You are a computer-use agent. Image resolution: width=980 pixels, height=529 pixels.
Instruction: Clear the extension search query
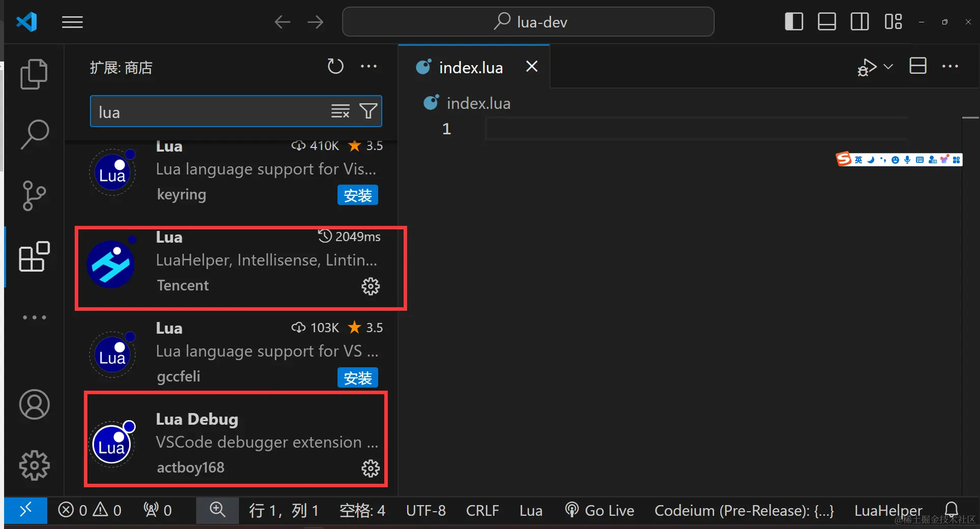tap(340, 111)
